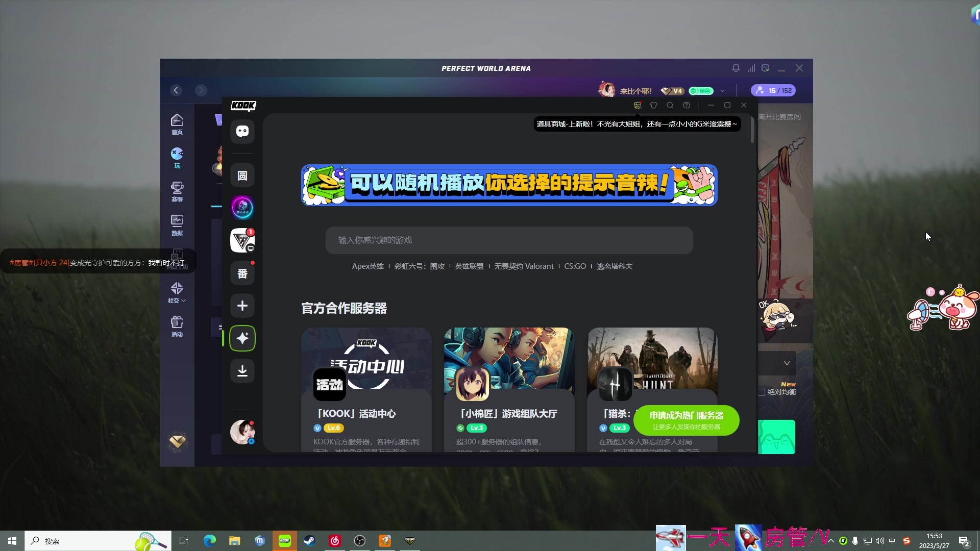980x551 pixels.
Task: Select CS:GO game tag
Action: click(575, 266)
